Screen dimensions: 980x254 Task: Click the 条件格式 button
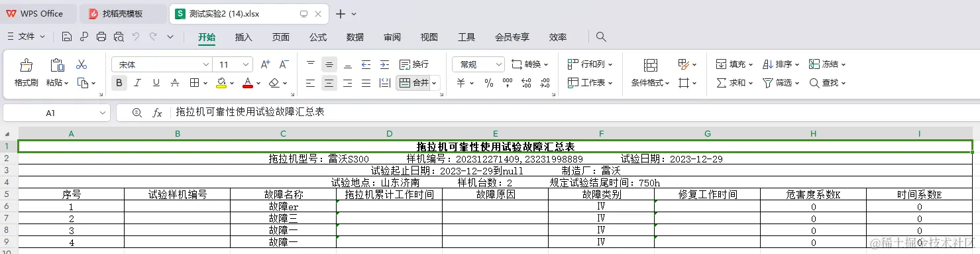pyautogui.click(x=650, y=74)
